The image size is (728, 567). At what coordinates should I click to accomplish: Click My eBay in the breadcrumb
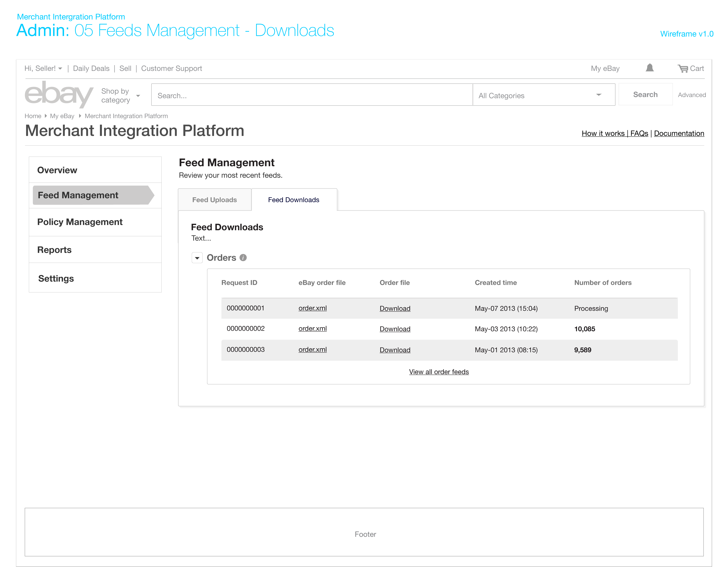tap(62, 116)
